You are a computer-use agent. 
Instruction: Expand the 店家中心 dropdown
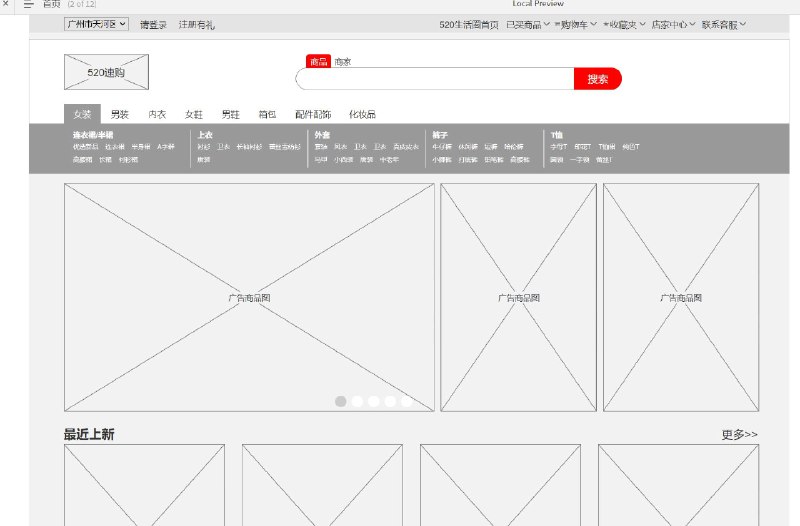click(673, 24)
